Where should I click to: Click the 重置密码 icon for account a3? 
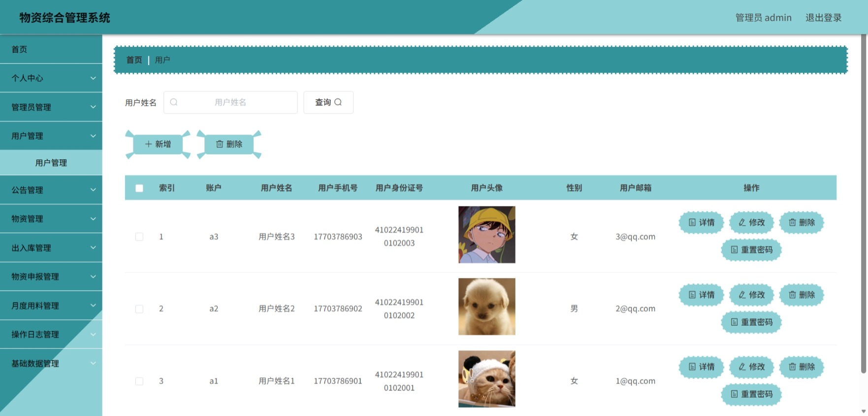tap(734, 250)
